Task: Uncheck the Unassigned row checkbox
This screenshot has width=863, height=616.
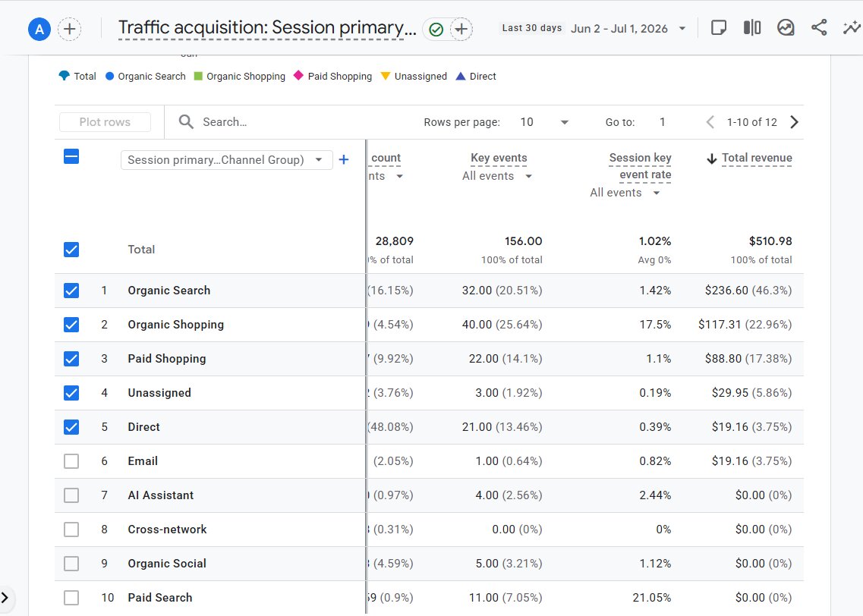Action: (x=71, y=393)
